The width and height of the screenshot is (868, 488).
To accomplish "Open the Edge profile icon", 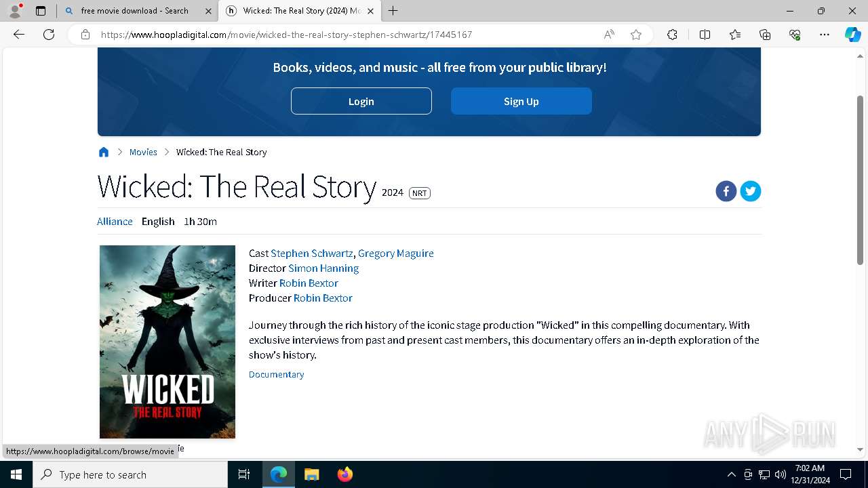I will (15, 11).
